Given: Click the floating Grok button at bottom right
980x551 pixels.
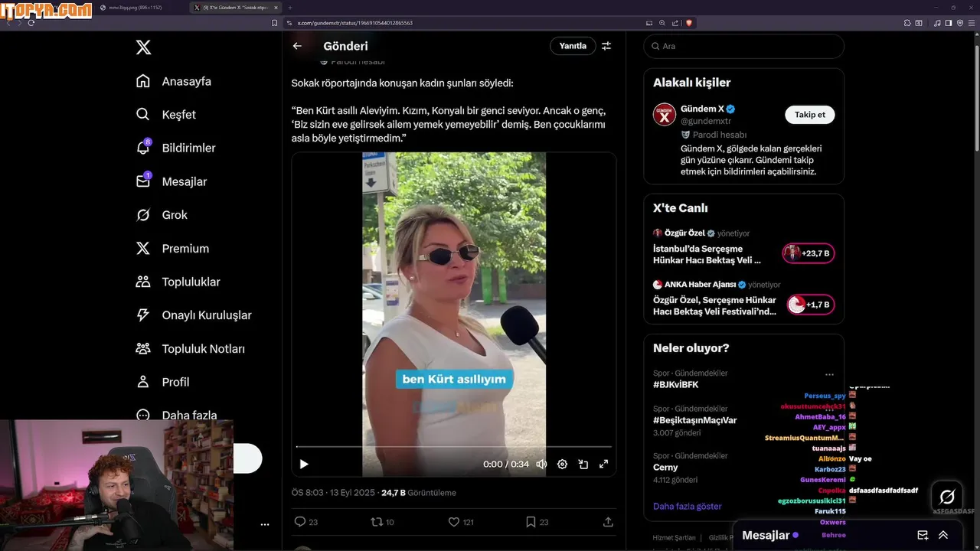Looking at the screenshot, I should 947,496.
